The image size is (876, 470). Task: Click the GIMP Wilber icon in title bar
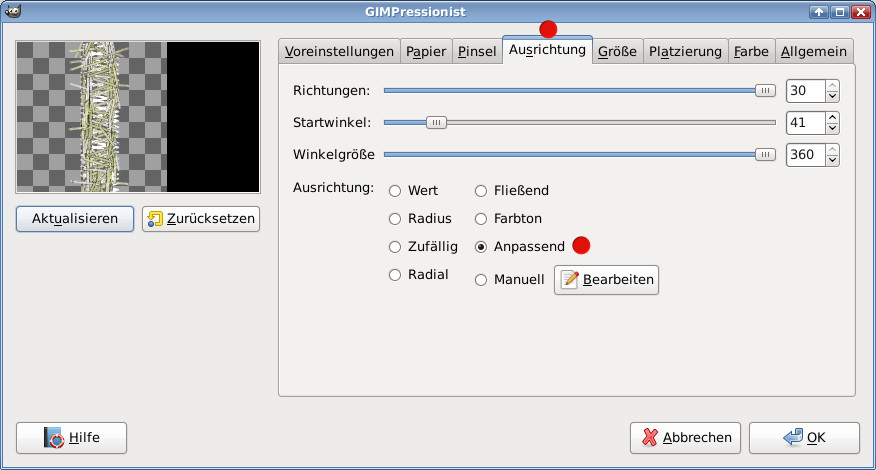(x=12, y=11)
